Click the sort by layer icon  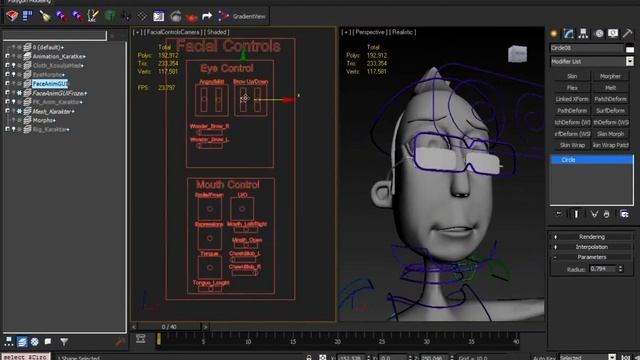click(x=22, y=342)
